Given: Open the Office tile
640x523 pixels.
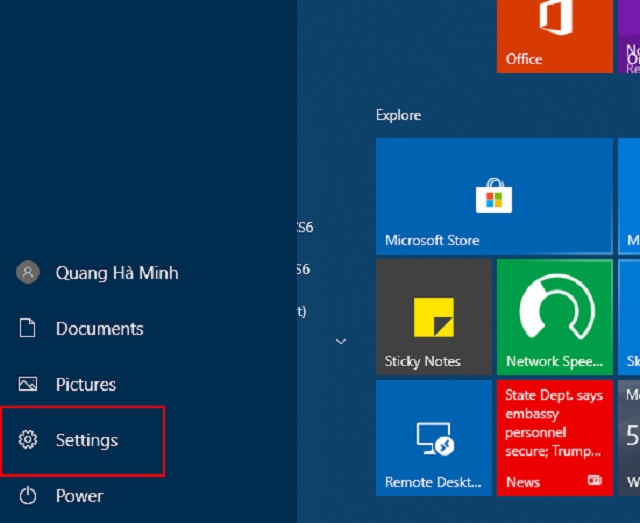Looking at the screenshot, I should 554,36.
